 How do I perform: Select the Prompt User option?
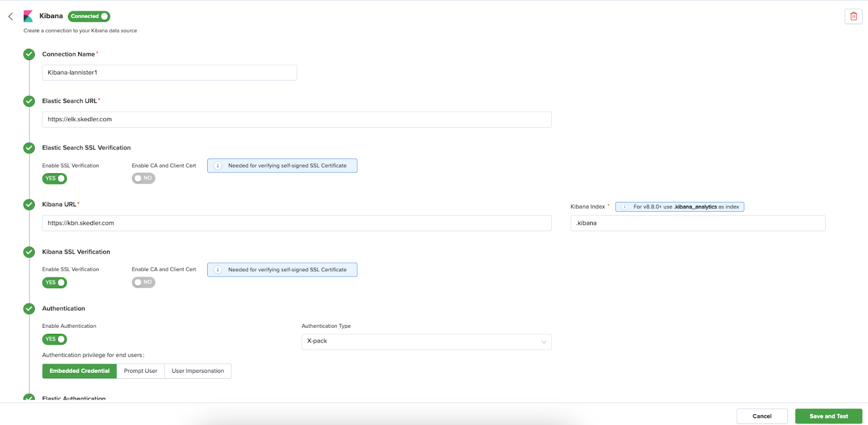point(141,371)
